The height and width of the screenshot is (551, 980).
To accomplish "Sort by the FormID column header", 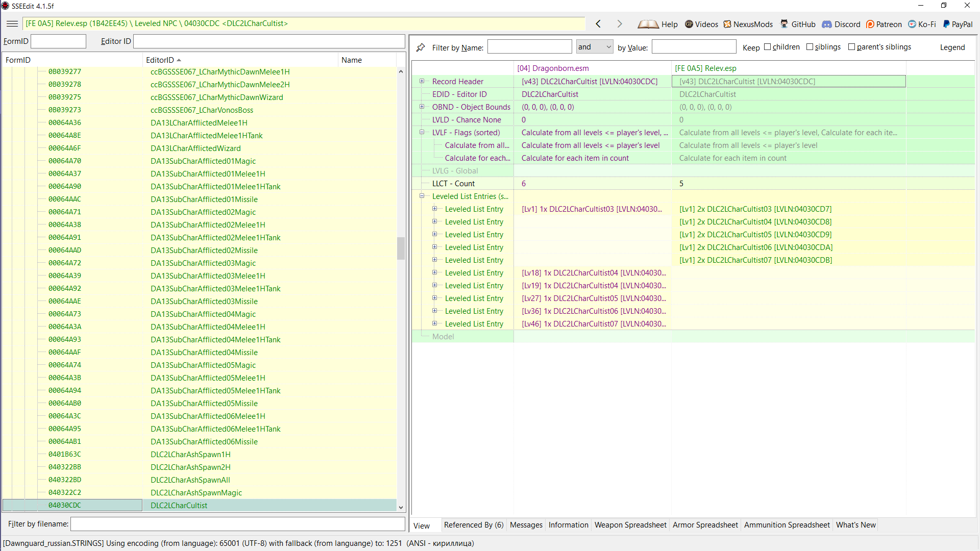I will [x=72, y=60].
